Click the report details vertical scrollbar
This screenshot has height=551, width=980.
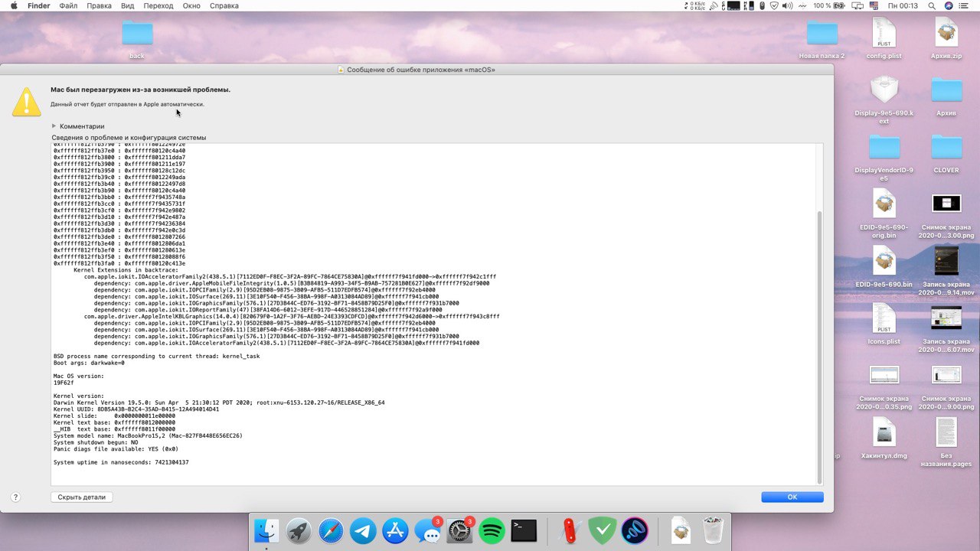pyautogui.click(x=820, y=348)
